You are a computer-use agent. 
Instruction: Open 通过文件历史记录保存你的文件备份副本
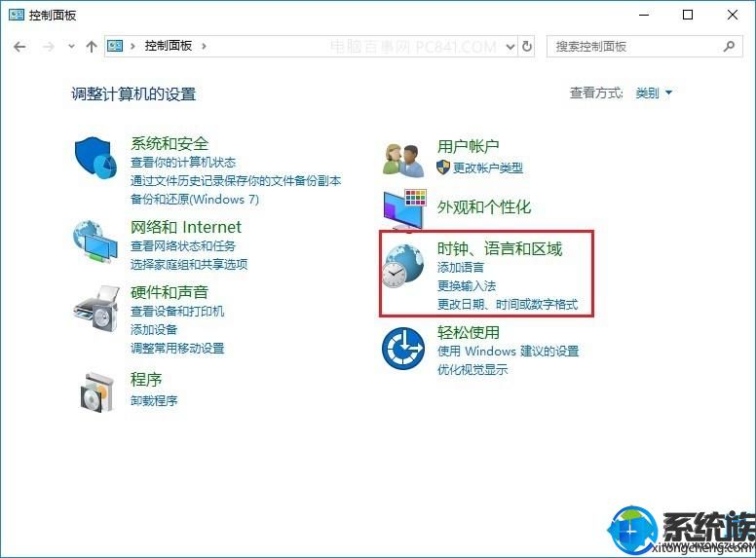point(236,181)
